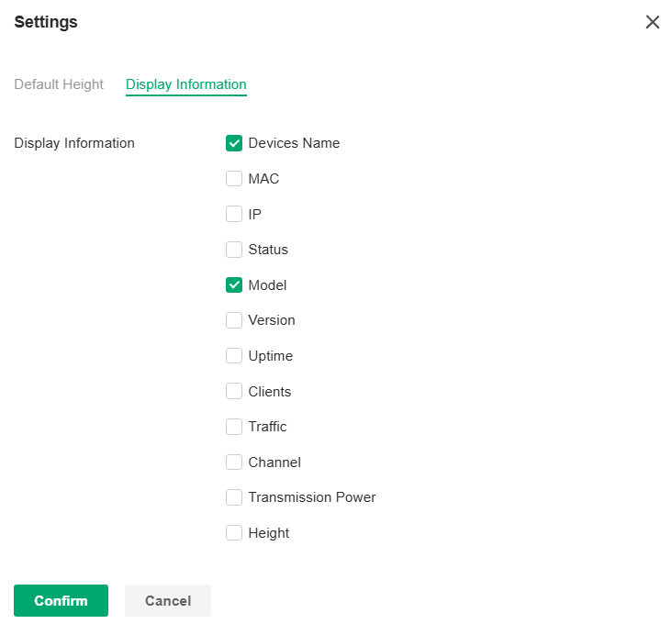
Task: Click the Cancel button
Action: (168, 601)
